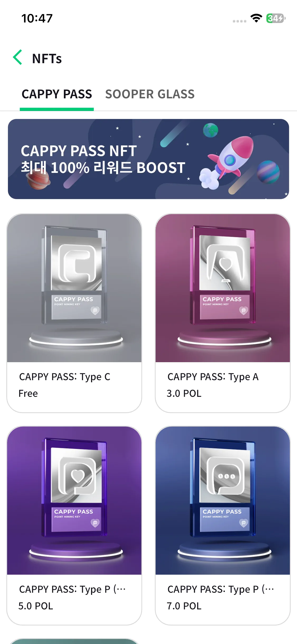Screen dimensions: 297x644
Task: Tap the Free price label
Action: [x=28, y=394]
